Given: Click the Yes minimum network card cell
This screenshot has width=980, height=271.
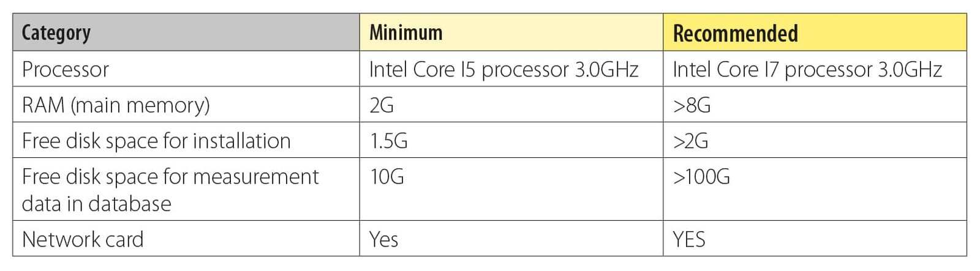Looking at the screenshot, I should [383, 239].
